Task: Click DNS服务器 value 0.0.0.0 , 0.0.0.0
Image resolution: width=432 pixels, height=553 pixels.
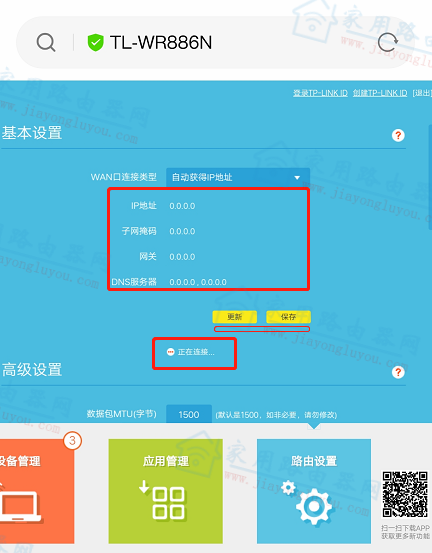Action: 198,282
